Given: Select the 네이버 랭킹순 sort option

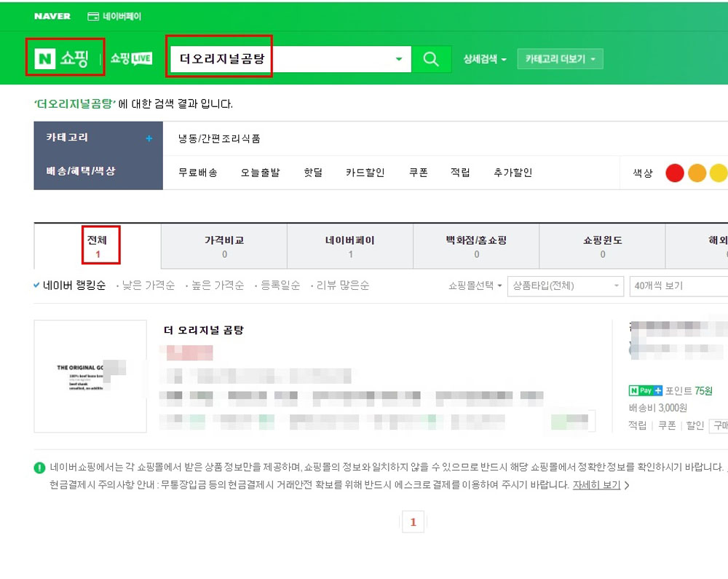Looking at the screenshot, I should (x=70, y=285).
